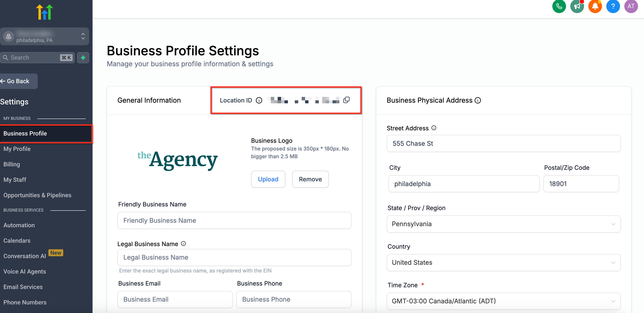
Task: Select Opportunities & Pipelines in the sidebar
Action: pyautogui.click(x=37, y=195)
